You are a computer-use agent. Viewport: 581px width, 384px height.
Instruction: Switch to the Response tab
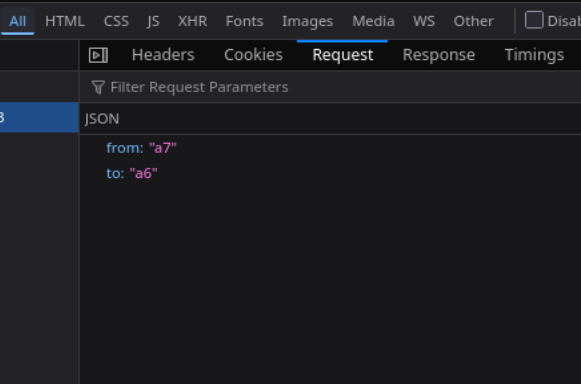(439, 55)
